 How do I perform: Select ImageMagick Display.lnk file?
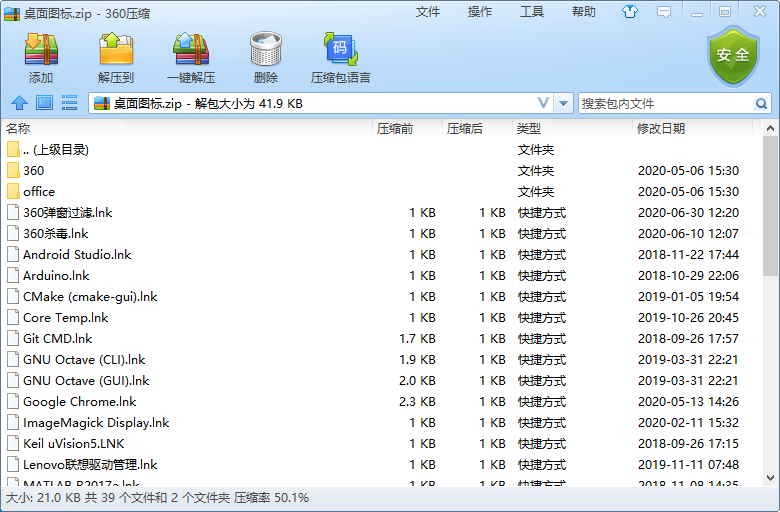point(96,422)
